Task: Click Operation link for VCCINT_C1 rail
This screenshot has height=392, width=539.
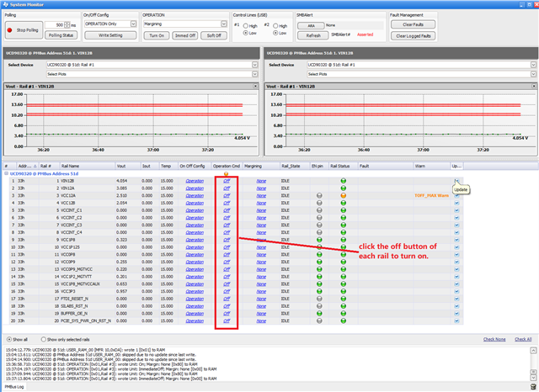Action: [195, 210]
